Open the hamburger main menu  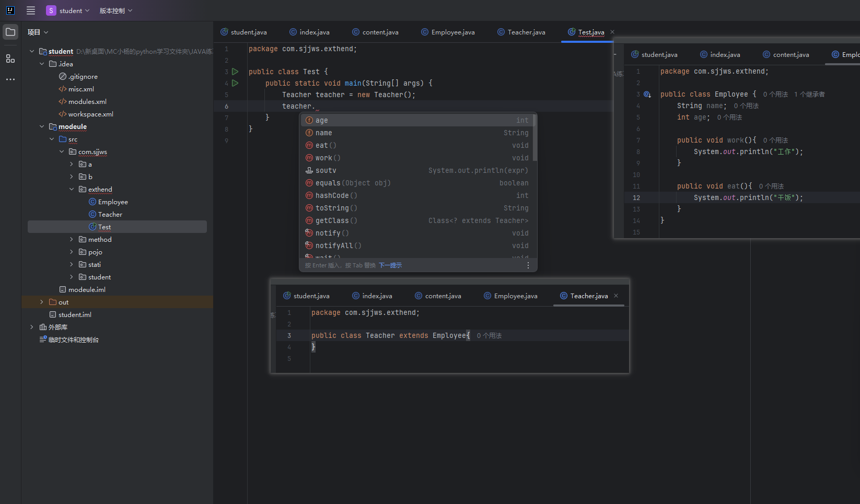(31, 10)
